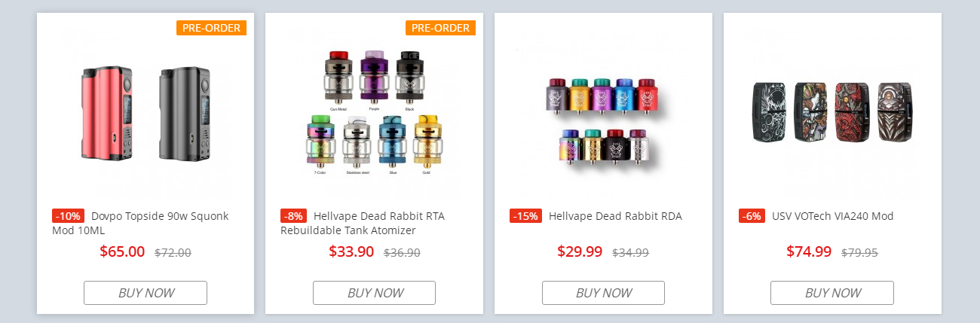Click the -10% discount badge
This screenshot has height=323, width=980.
pyautogui.click(x=68, y=216)
